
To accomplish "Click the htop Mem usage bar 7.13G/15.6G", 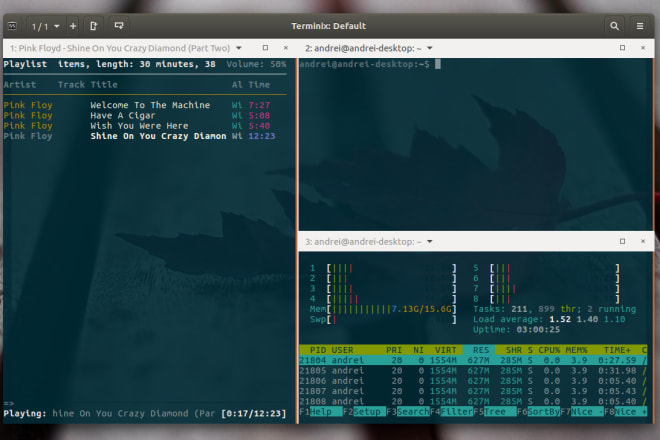I will click(x=383, y=309).
